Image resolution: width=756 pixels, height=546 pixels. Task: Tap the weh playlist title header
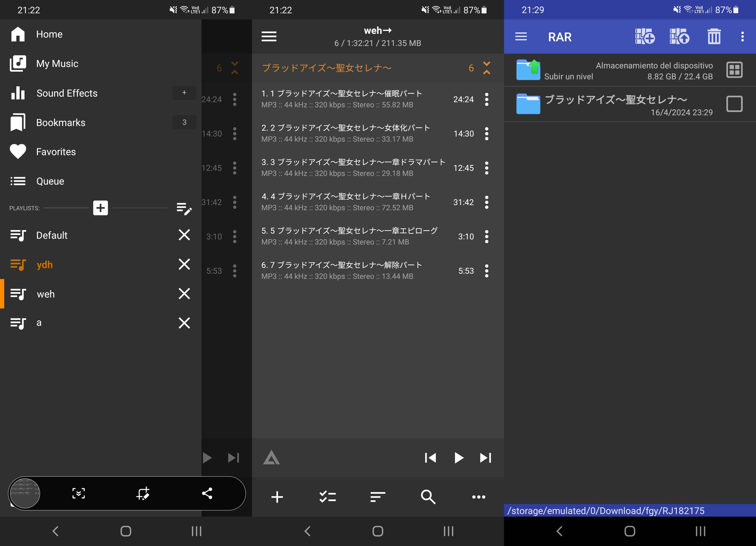point(378,31)
